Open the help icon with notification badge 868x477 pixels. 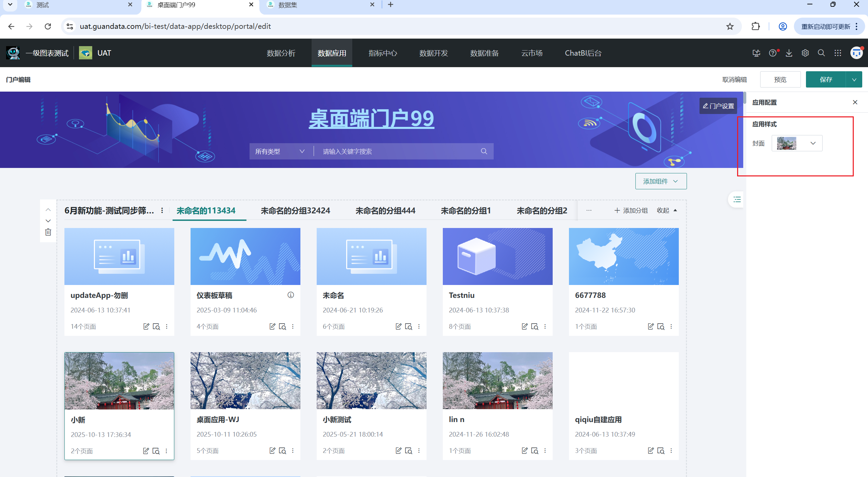coord(772,53)
